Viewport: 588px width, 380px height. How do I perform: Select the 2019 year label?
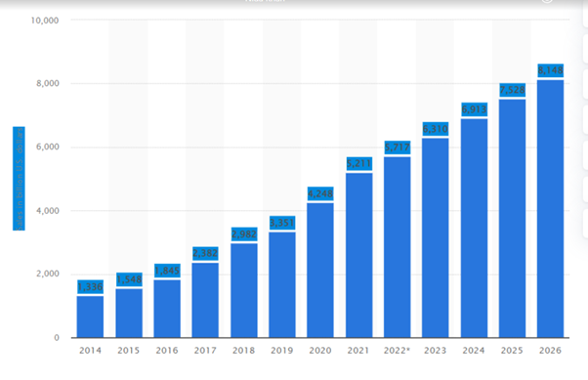point(282,351)
